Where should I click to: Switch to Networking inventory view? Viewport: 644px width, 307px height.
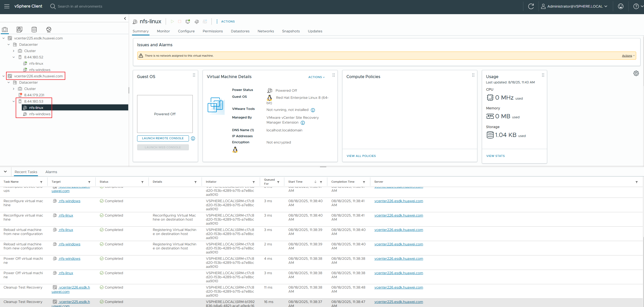[49, 30]
